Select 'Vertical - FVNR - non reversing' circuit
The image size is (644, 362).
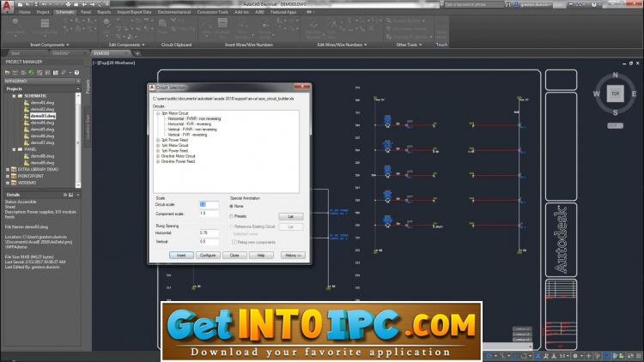[192, 130]
